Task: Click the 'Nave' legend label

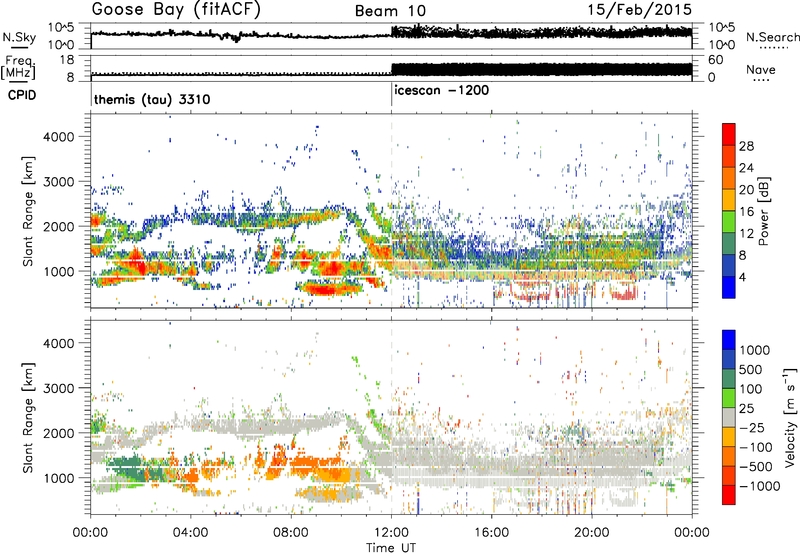Action: [x=761, y=70]
